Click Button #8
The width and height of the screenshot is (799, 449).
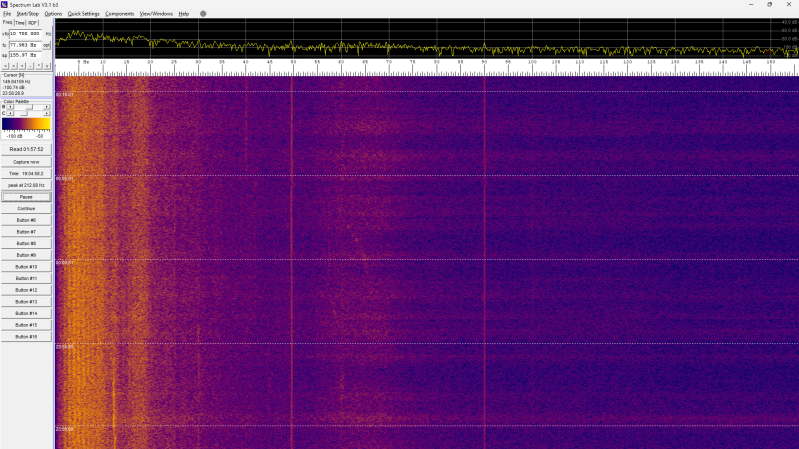click(x=26, y=244)
